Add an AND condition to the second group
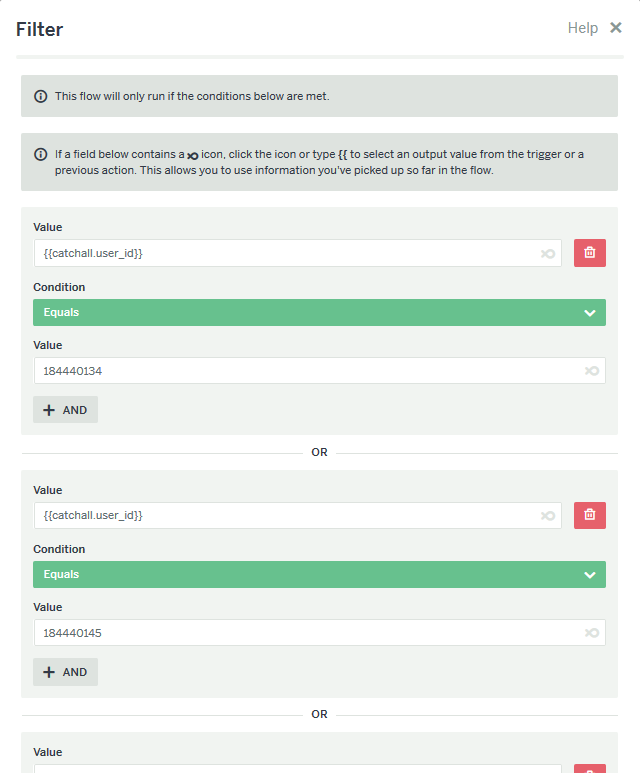 [x=65, y=672]
